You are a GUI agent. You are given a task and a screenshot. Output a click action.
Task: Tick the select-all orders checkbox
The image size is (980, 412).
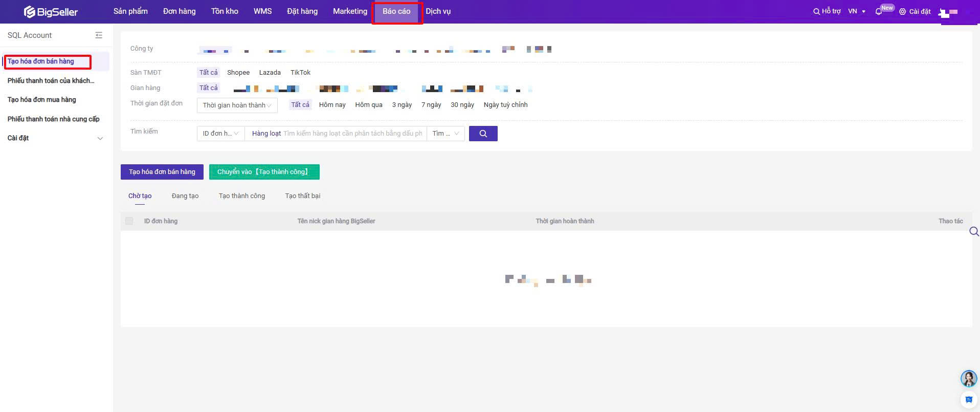[129, 221]
